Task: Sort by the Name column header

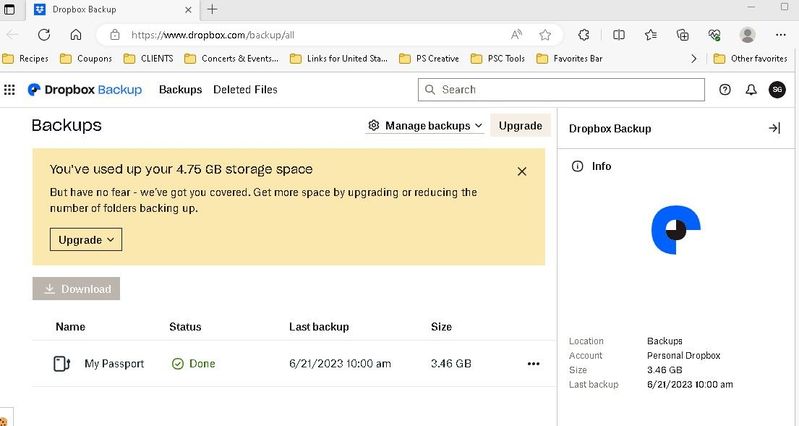Action: click(70, 327)
